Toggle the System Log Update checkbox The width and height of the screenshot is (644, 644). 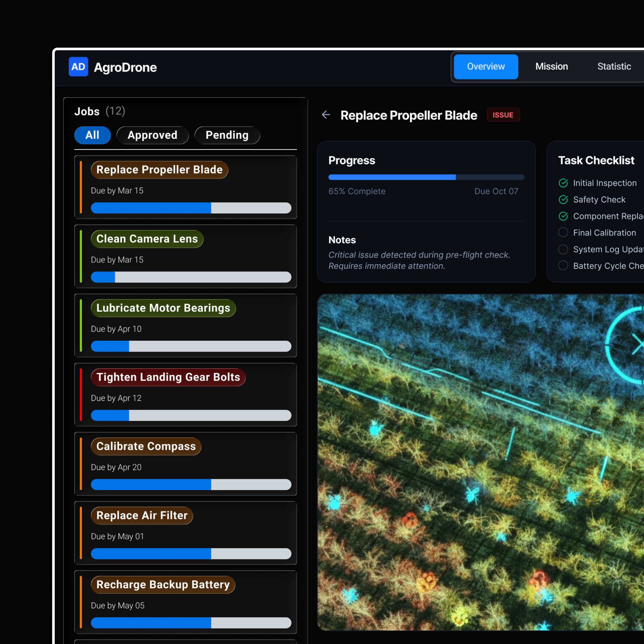563,249
